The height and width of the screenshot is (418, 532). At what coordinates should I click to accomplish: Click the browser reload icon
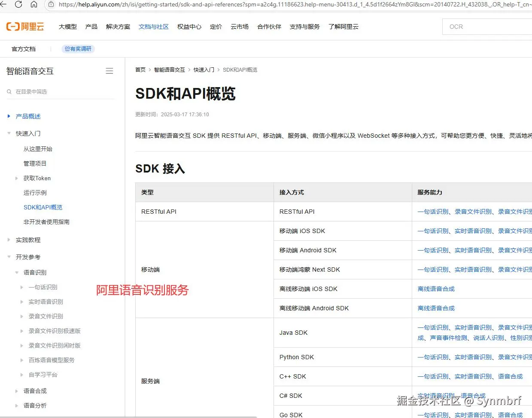coord(18,4)
